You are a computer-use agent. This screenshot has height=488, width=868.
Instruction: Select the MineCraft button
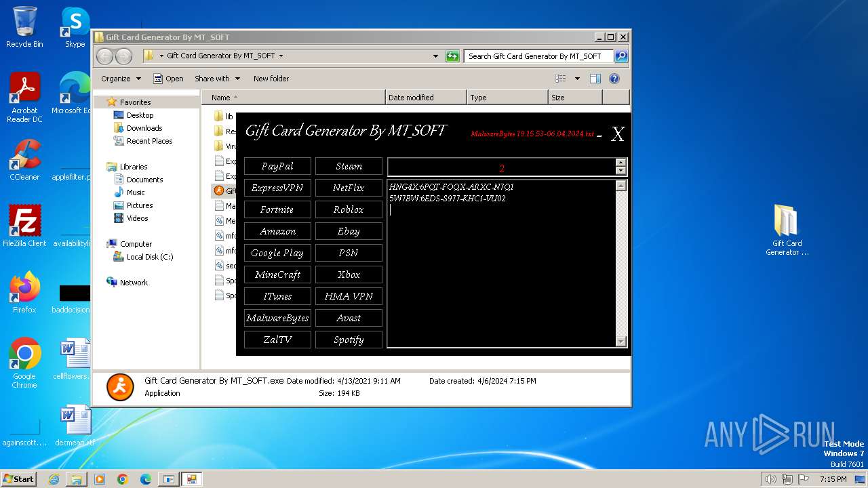pos(277,274)
